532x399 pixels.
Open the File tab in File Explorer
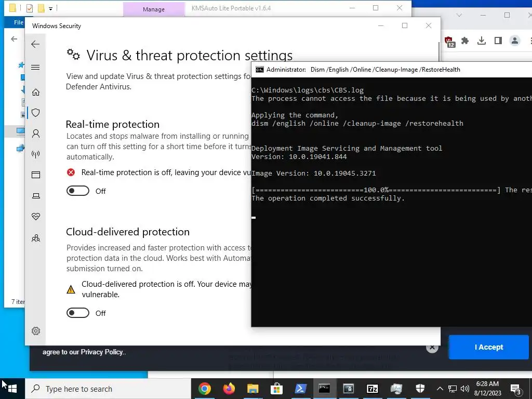[x=18, y=22]
